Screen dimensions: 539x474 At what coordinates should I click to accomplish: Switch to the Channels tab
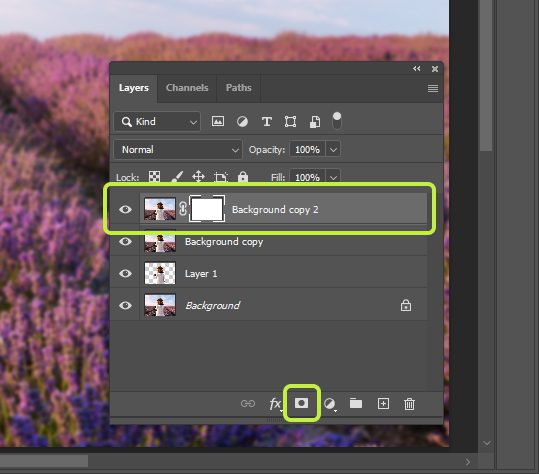pos(187,88)
